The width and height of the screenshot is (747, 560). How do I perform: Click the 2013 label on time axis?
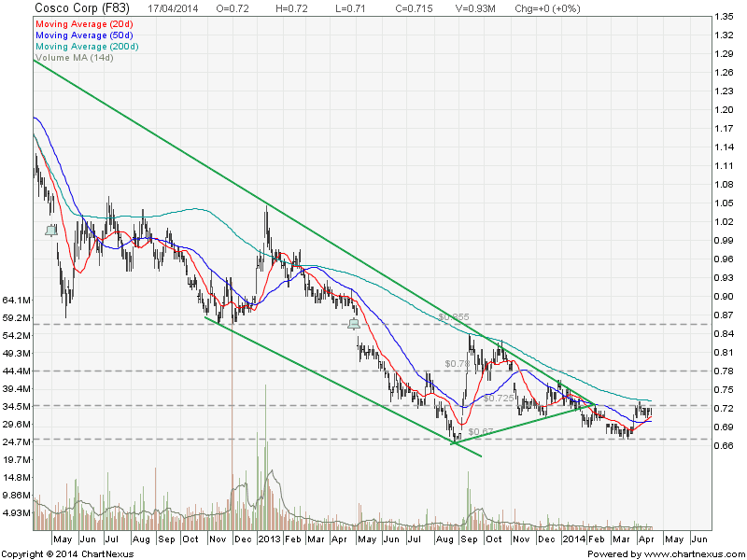pos(269,539)
